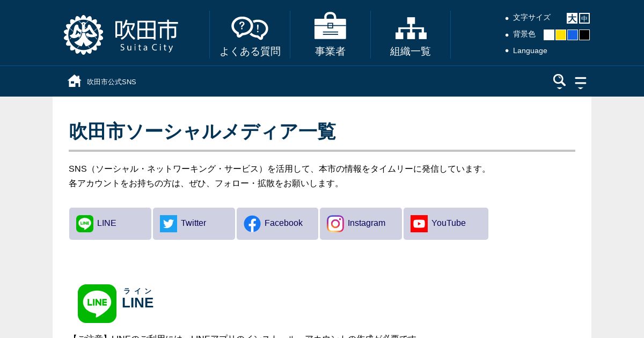This screenshot has width=644, height=338.
Task: Jump to Facebook section link
Action: click(277, 224)
